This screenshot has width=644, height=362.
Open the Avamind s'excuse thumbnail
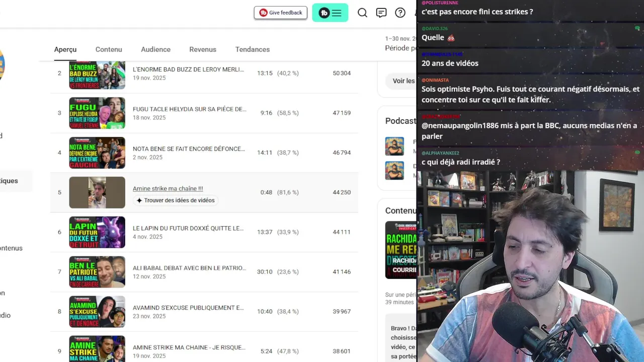(97, 312)
